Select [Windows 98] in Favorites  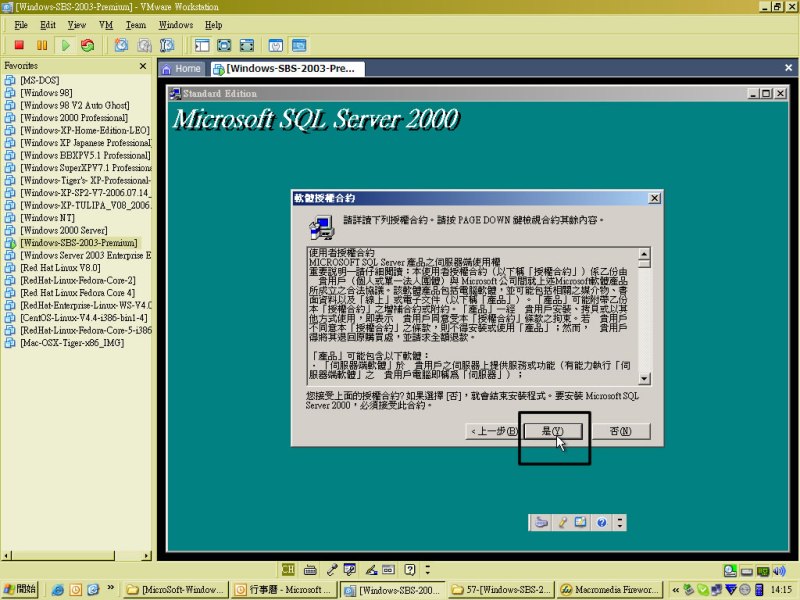coord(46,93)
